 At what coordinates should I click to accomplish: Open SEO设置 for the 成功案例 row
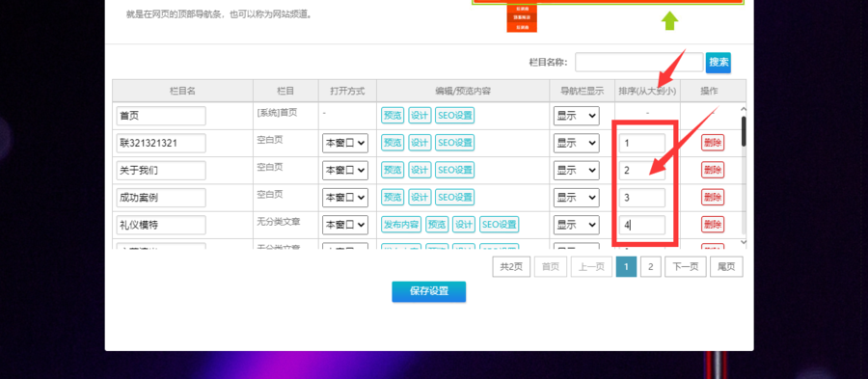coord(454,197)
